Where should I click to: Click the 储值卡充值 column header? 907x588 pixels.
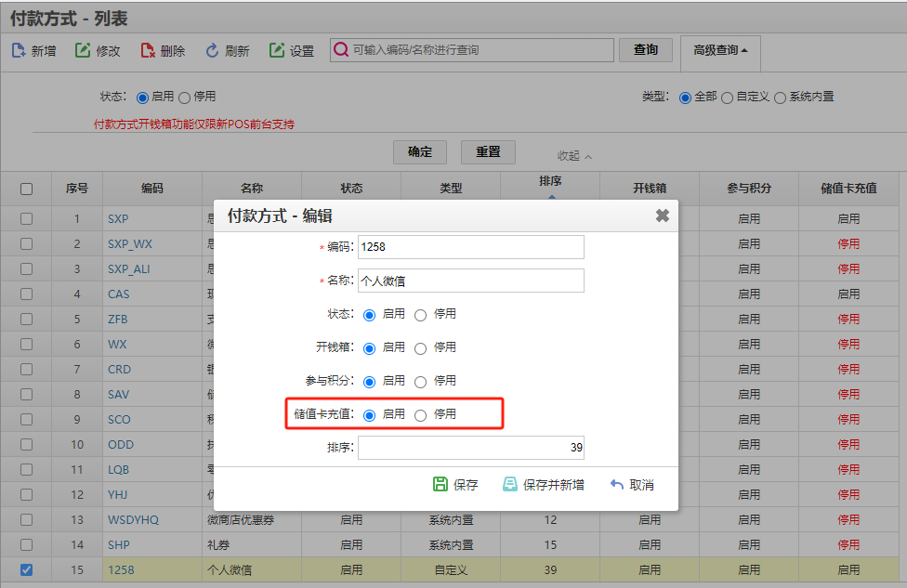pyautogui.click(x=848, y=189)
